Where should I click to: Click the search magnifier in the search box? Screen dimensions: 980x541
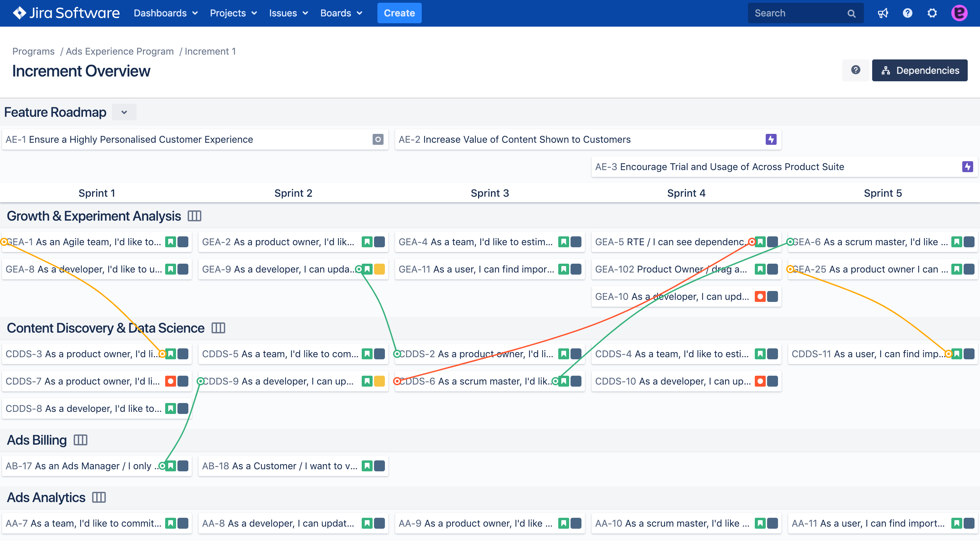pyautogui.click(x=851, y=13)
